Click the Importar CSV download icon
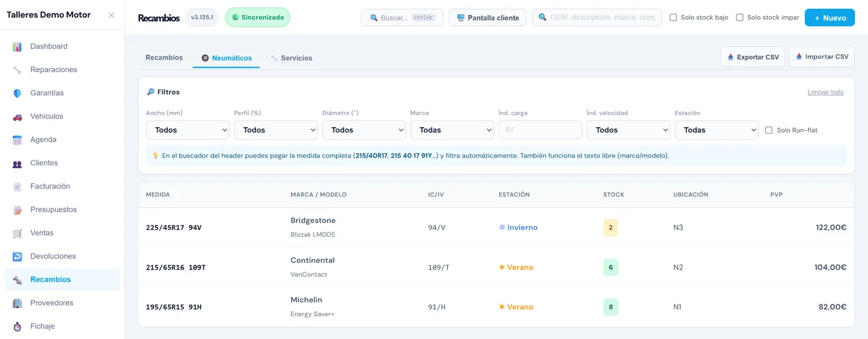Viewport: 868px width, 339px height. point(799,56)
